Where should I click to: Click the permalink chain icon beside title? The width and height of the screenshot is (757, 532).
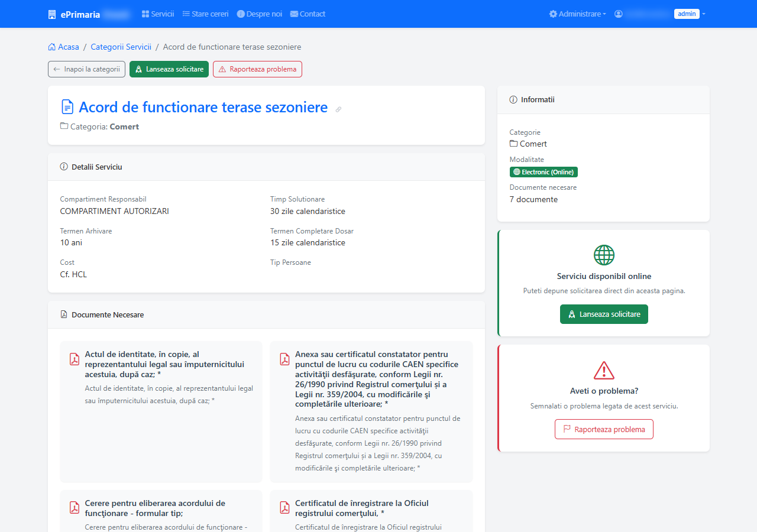(338, 109)
